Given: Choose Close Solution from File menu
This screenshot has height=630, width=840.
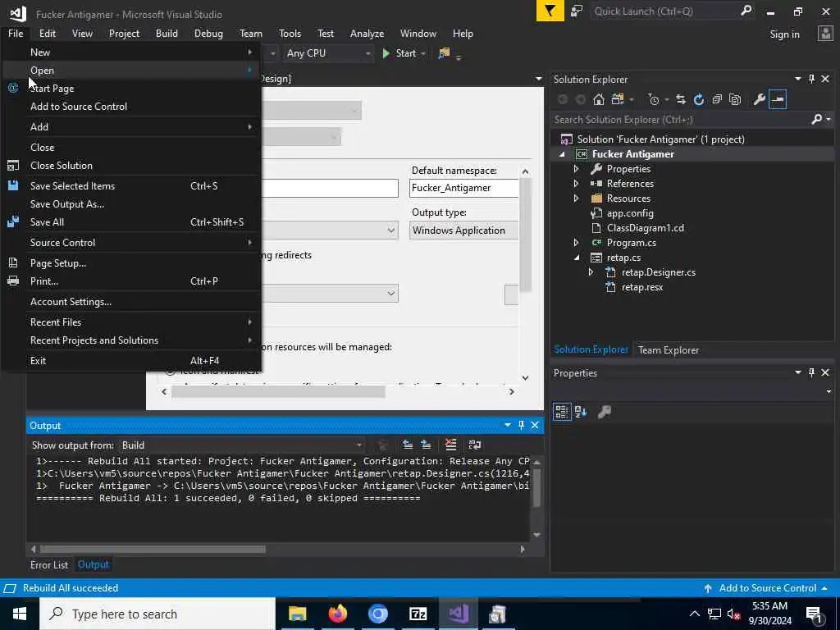Looking at the screenshot, I should click(x=131, y=166).
